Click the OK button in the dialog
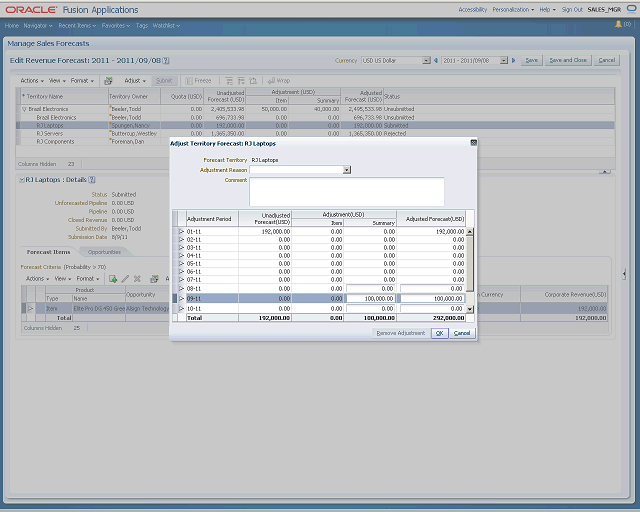Viewport: 640px width, 512px height. click(440, 333)
